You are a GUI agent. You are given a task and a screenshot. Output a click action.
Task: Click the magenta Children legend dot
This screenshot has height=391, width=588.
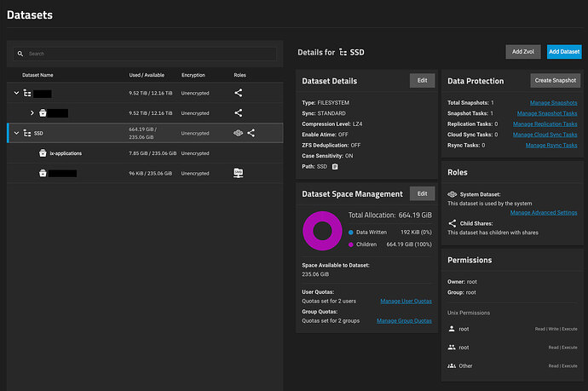tap(350, 244)
